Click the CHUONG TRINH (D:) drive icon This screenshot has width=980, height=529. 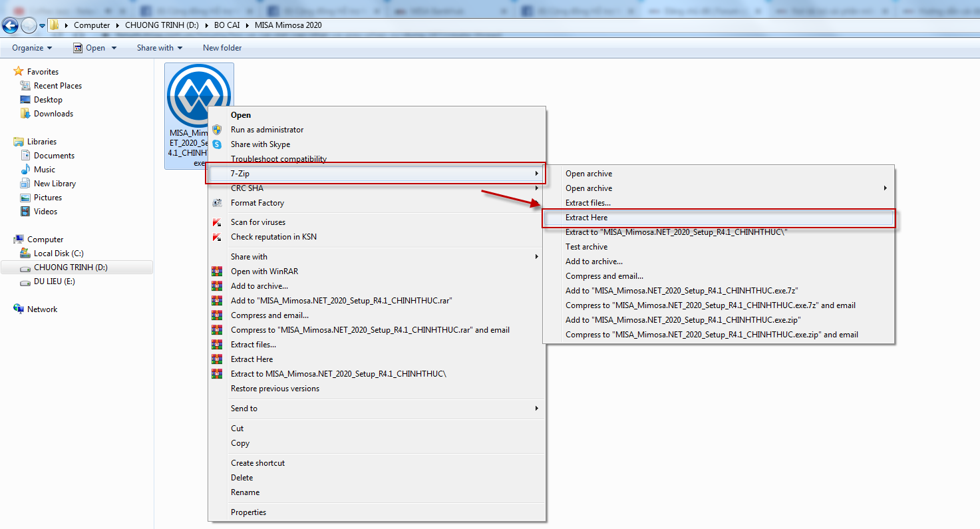(25, 267)
